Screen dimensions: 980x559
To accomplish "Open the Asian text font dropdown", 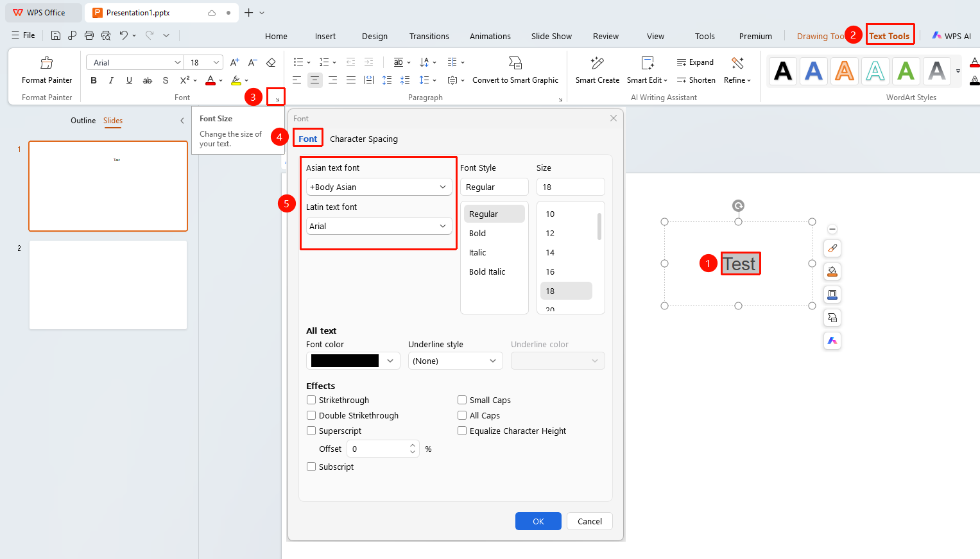I will click(x=379, y=187).
